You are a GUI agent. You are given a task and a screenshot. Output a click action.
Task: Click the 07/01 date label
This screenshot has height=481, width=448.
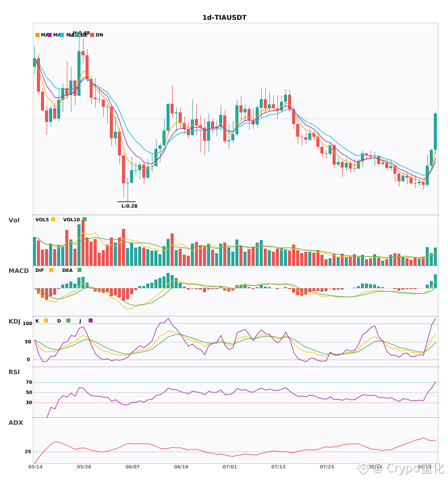(x=230, y=467)
